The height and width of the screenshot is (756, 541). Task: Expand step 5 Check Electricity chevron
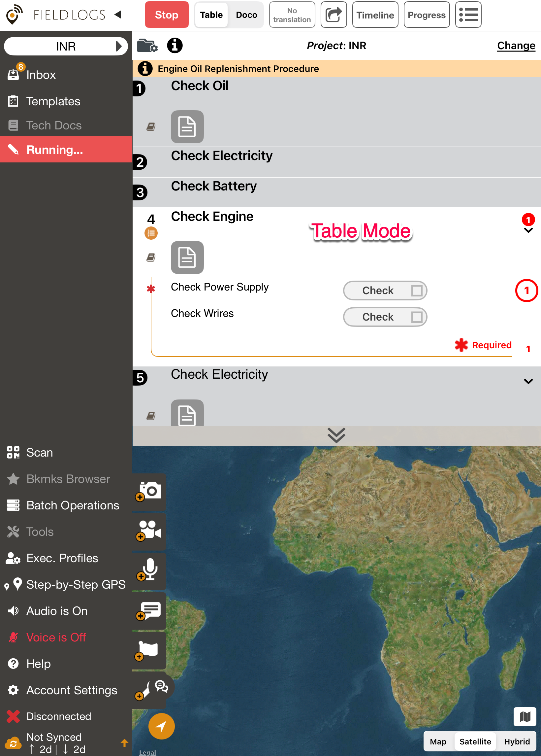(528, 381)
